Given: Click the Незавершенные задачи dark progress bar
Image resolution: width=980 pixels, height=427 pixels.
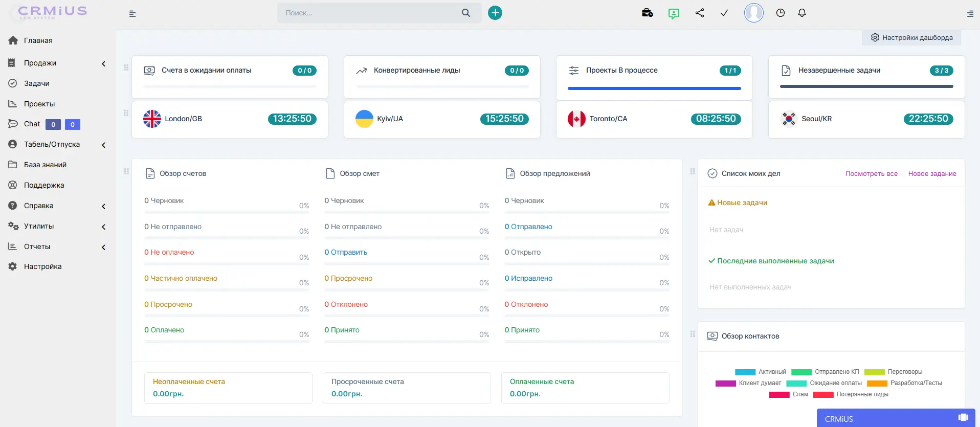Looking at the screenshot, I should tap(866, 87).
